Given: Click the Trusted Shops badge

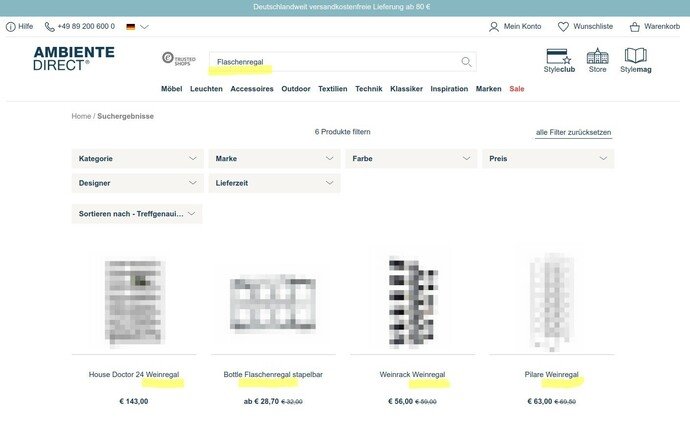Looking at the screenshot, I should point(178,61).
